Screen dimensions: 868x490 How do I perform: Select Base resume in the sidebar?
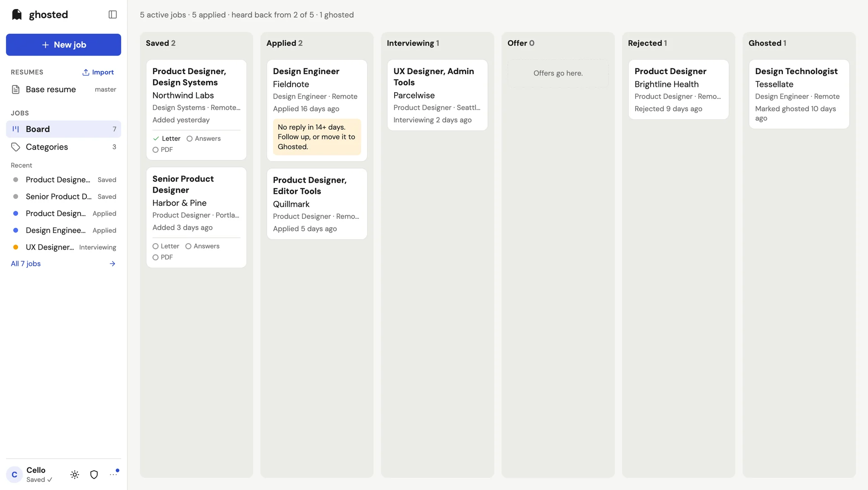tap(63, 90)
